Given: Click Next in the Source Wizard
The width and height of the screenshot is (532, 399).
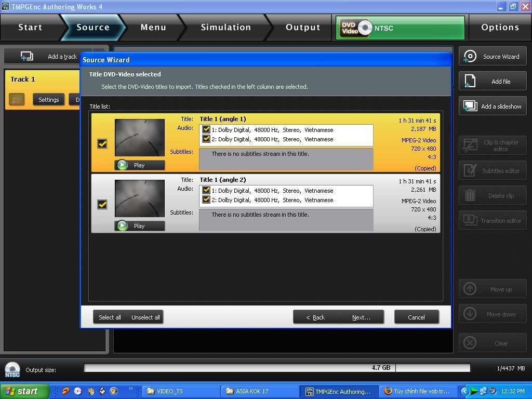Looking at the screenshot, I should point(362,317).
